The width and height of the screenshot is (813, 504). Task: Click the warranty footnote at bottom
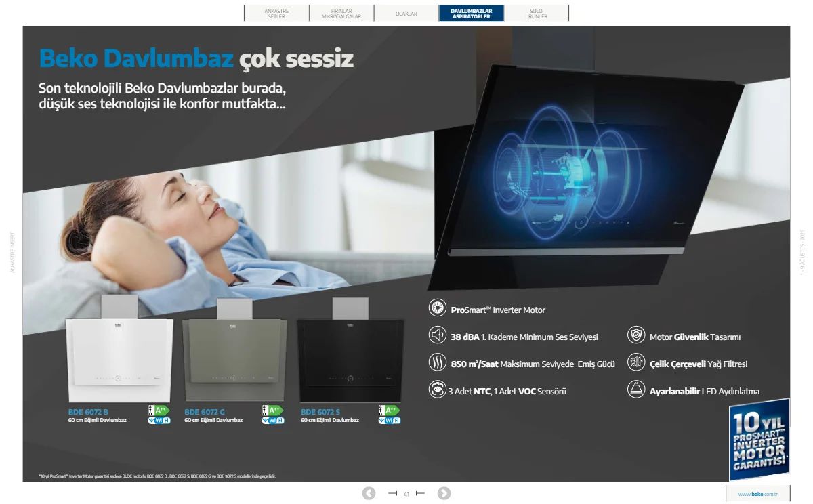(157, 476)
